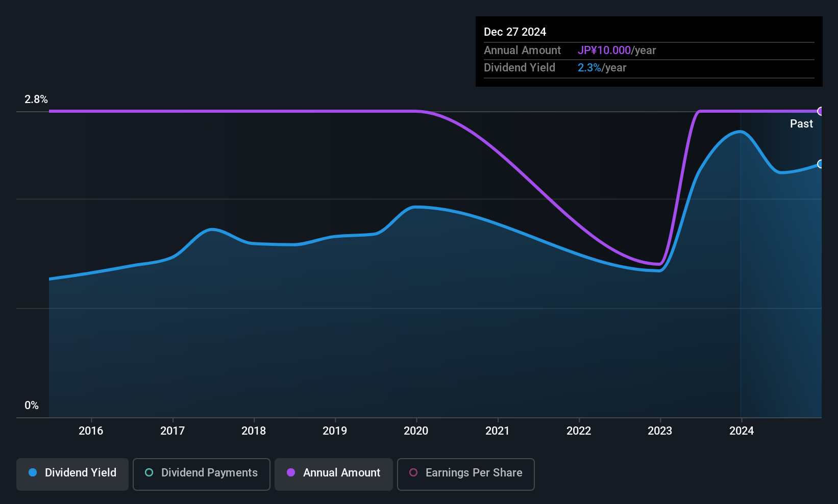Click the 2023 axis label
The width and height of the screenshot is (838, 504).
pos(660,431)
